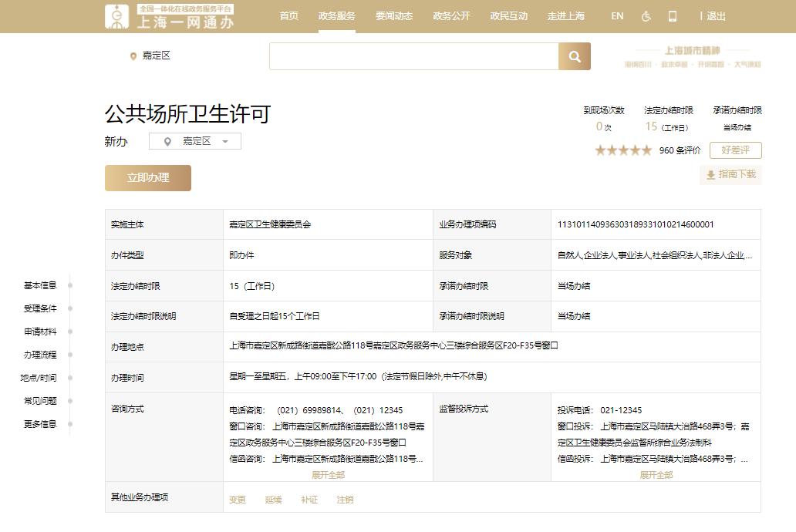Jump to 办理流程 section in sidebar
796x532 pixels.
pos(40,355)
